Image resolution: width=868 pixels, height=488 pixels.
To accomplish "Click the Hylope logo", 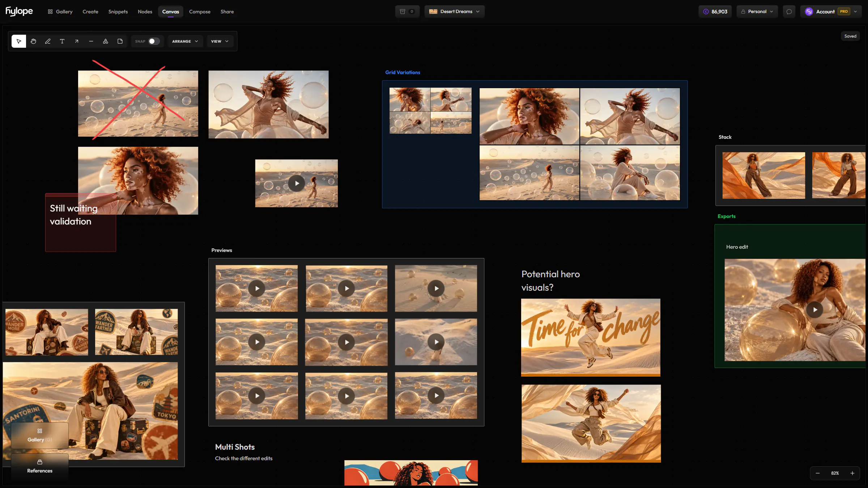I will coord(19,12).
